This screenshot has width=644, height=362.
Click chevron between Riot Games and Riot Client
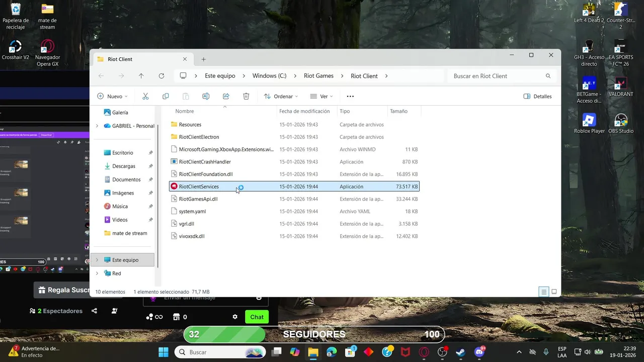click(342, 76)
